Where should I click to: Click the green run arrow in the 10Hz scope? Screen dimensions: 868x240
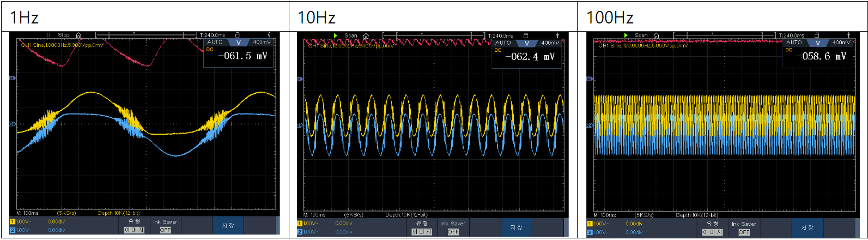336,35
